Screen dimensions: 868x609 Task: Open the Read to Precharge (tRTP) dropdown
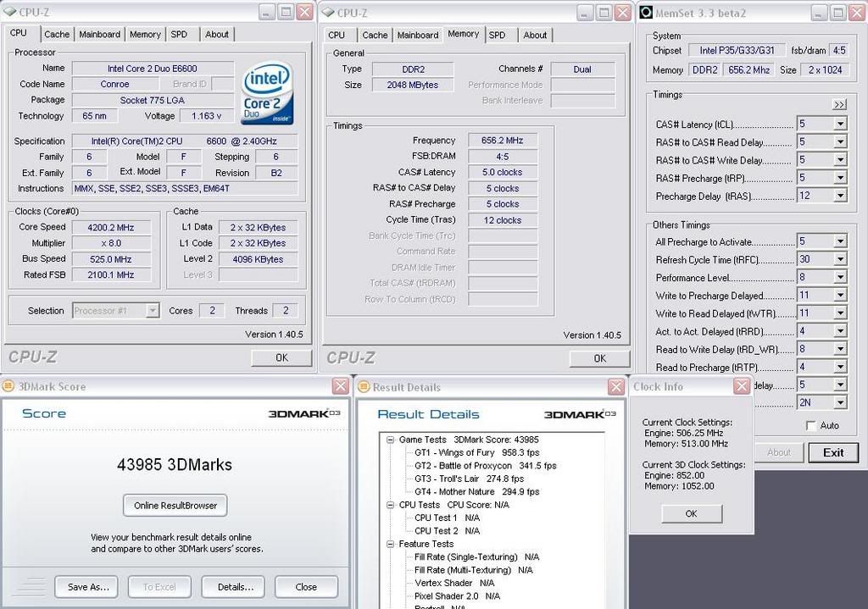click(x=840, y=367)
